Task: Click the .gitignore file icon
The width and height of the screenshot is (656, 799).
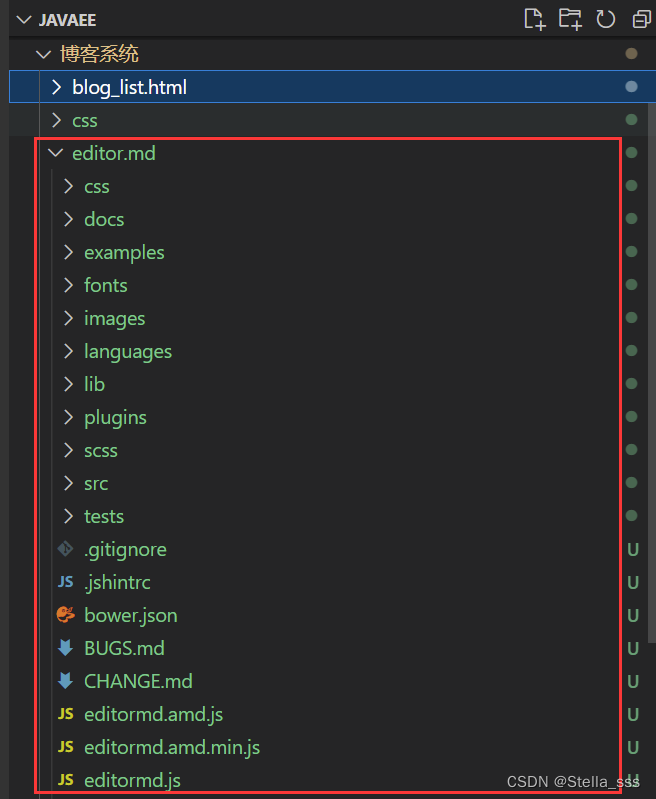Action: click(66, 549)
